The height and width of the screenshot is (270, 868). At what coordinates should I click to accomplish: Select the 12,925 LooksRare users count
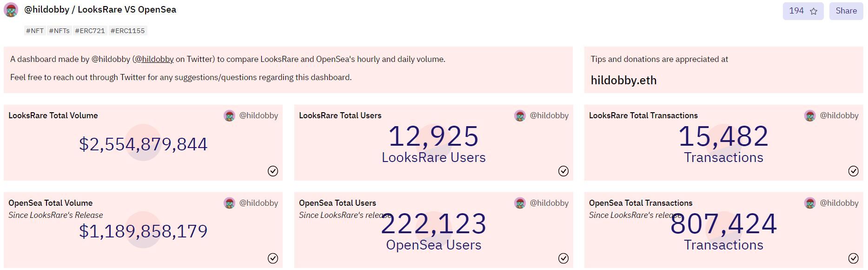[433, 136]
